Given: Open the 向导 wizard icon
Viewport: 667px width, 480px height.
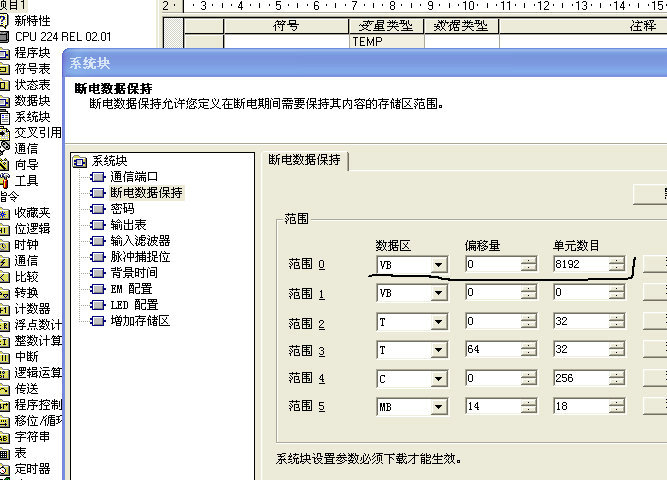Looking at the screenshot, I should 5,164.
